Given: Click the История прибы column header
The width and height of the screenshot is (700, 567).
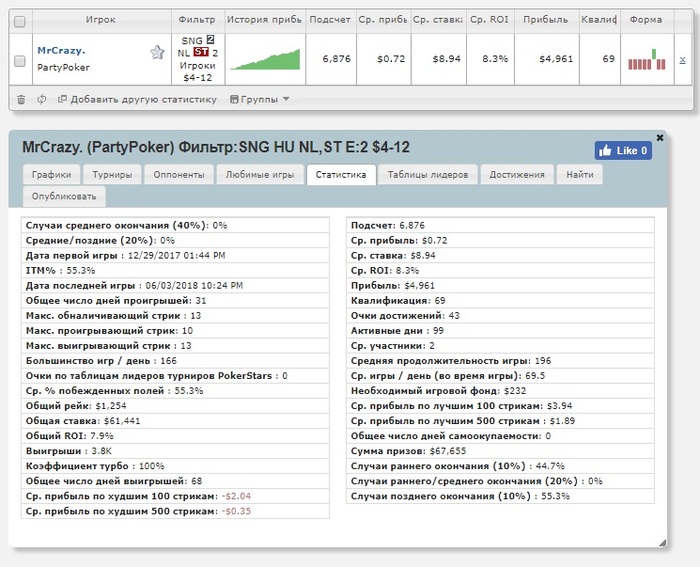Looking at the screenshot, I should (264, 20).
